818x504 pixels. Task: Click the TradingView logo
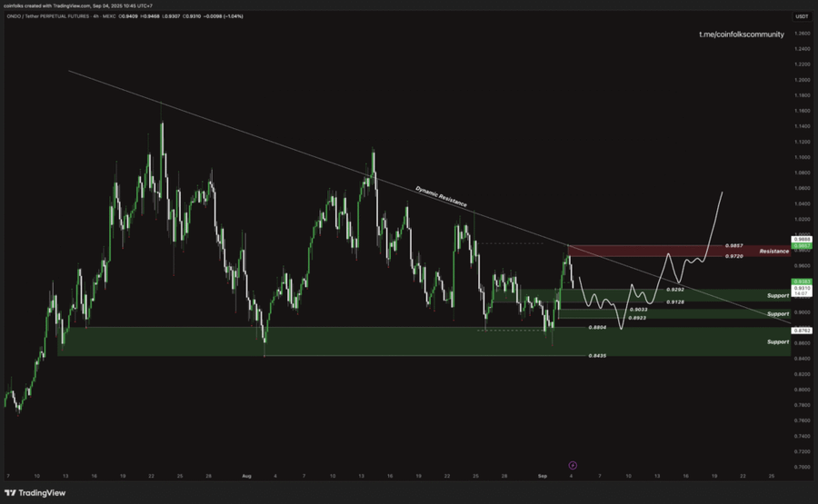pyautogui.click(x=35, y=492)
